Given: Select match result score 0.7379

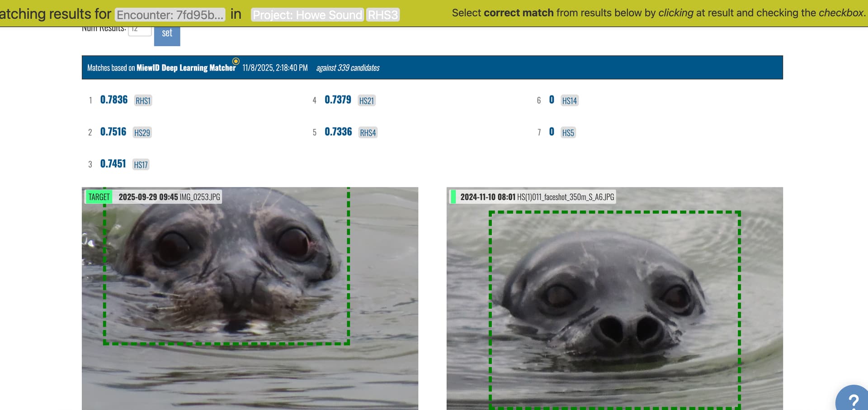Looking at the screenshot, I should (x=338, y=100).
